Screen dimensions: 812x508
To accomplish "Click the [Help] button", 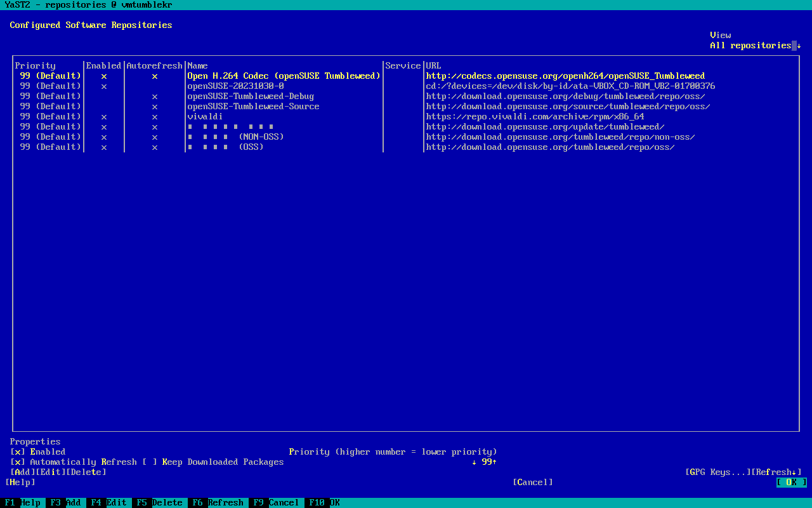I will coord(20,483).
